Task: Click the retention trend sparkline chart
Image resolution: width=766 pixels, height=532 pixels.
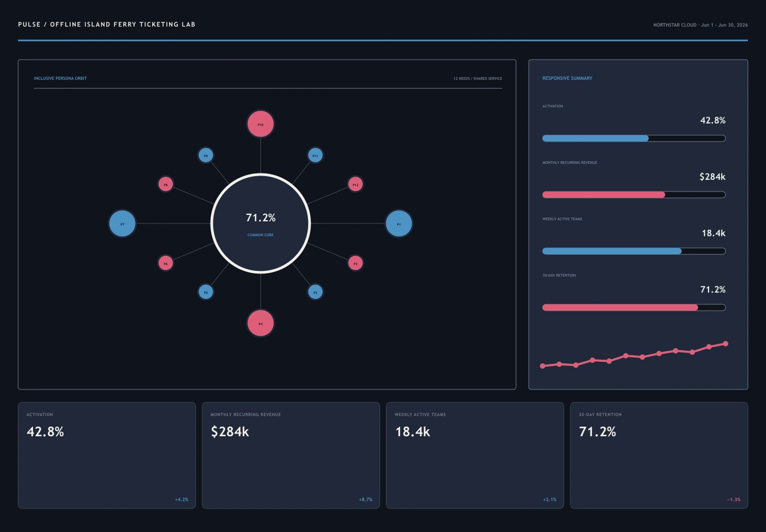Action: pos(634,355)
